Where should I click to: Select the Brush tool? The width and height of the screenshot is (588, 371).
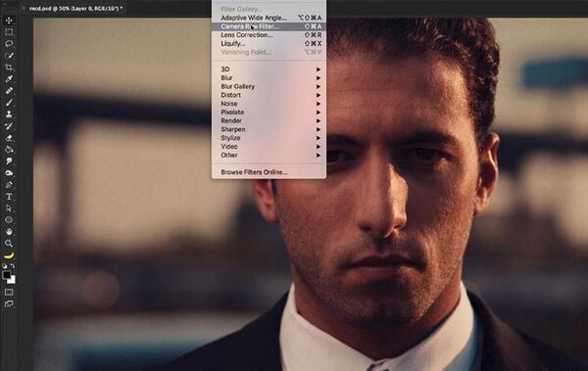point(9,103)
